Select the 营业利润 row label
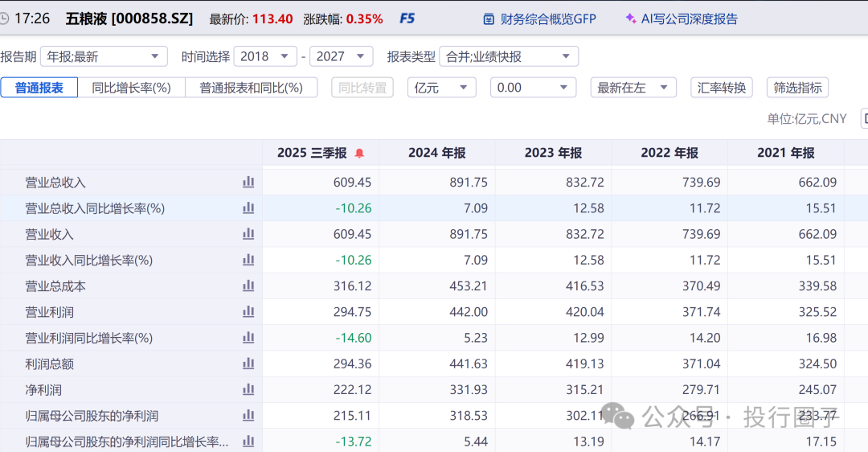 pyautogui.click(x=49, y=312)
